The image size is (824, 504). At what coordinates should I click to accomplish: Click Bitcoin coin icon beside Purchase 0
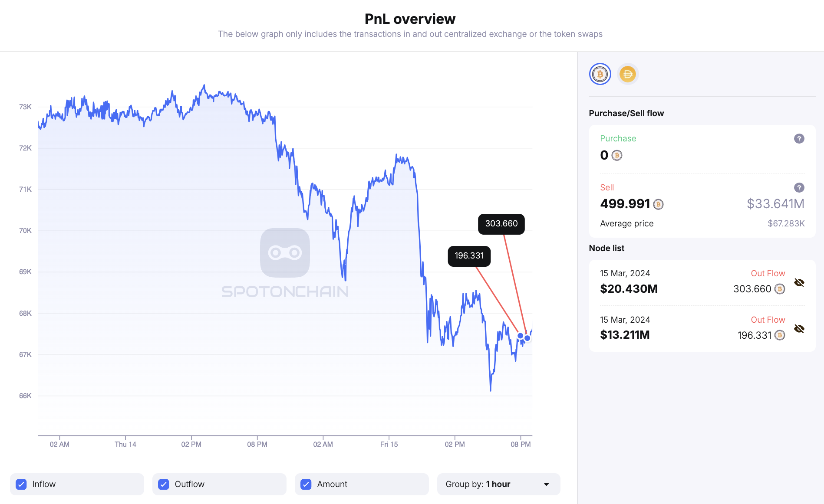[616, 155]
